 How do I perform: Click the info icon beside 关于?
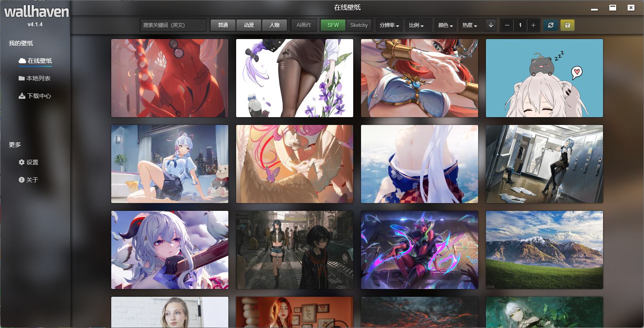pyautogui.click(x=21, y=180)
